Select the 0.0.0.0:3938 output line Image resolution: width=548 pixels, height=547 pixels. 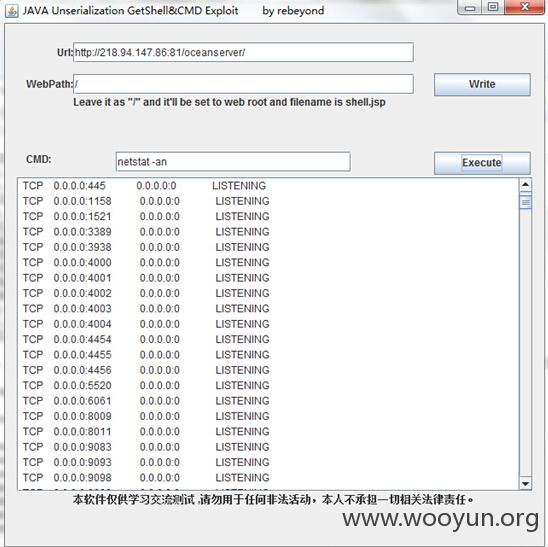point(146,247)
